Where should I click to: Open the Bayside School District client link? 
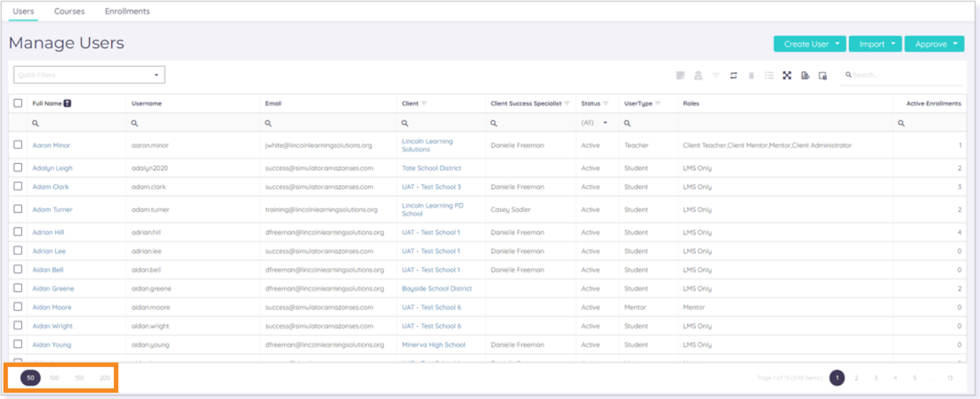[437, 289]
